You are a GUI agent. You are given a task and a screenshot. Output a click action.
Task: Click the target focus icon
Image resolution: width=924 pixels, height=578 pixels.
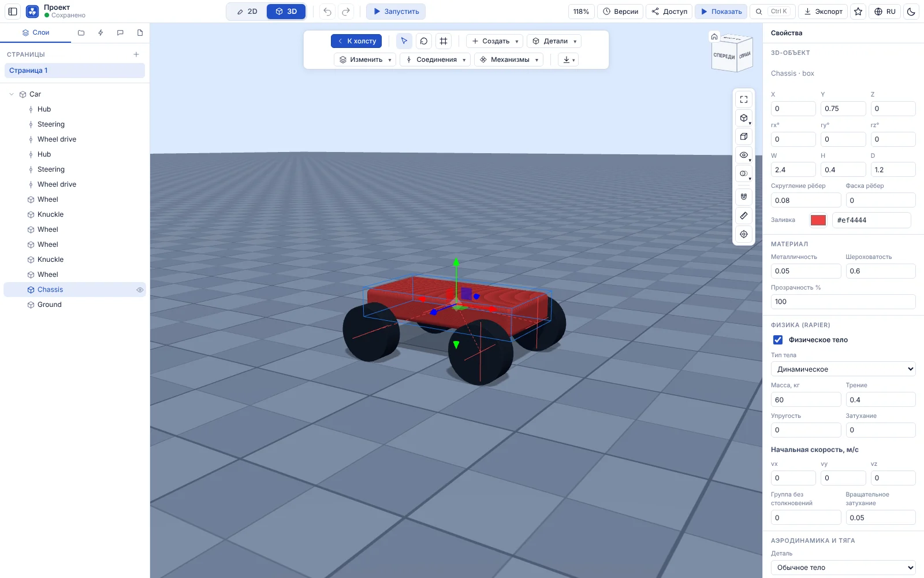tap(744, 234)
